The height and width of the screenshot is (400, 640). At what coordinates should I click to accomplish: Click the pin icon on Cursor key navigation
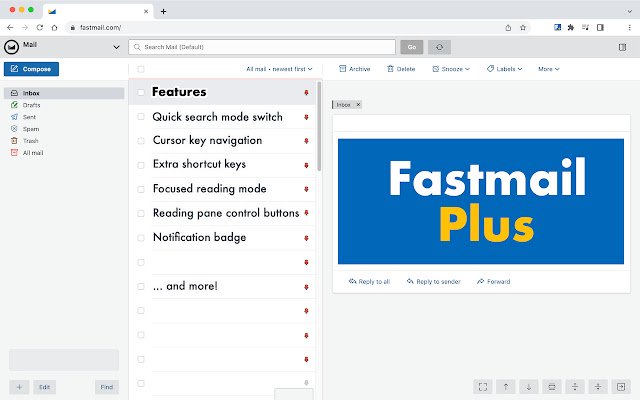306,141
